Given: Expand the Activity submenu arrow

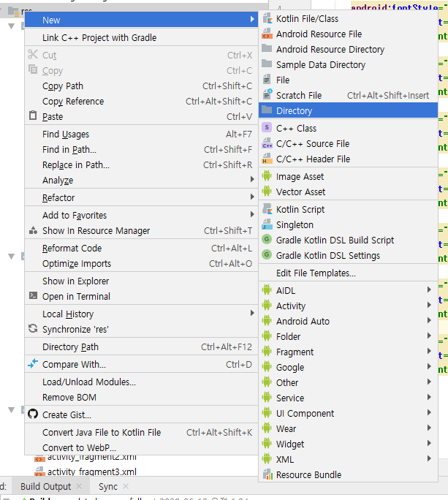Looking at the screenshot, I should 429,305.
